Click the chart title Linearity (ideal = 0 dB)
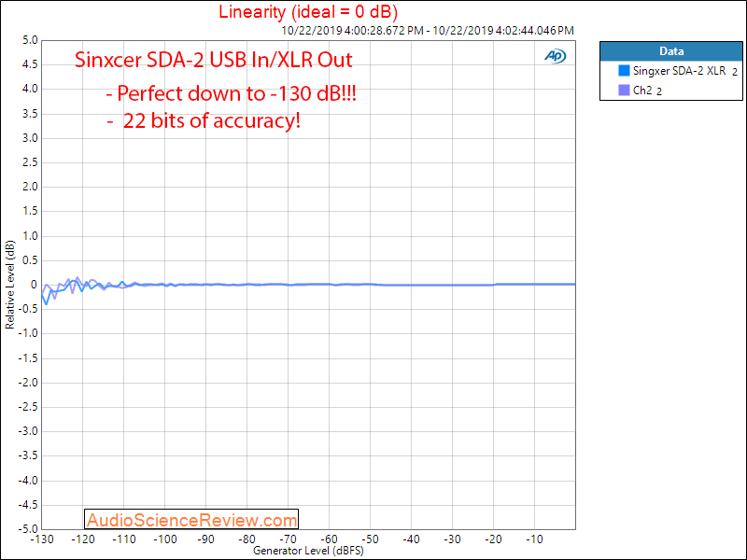The width and height of the screenshot is (747, 560). pyautogui.click(x=308, y=11)
